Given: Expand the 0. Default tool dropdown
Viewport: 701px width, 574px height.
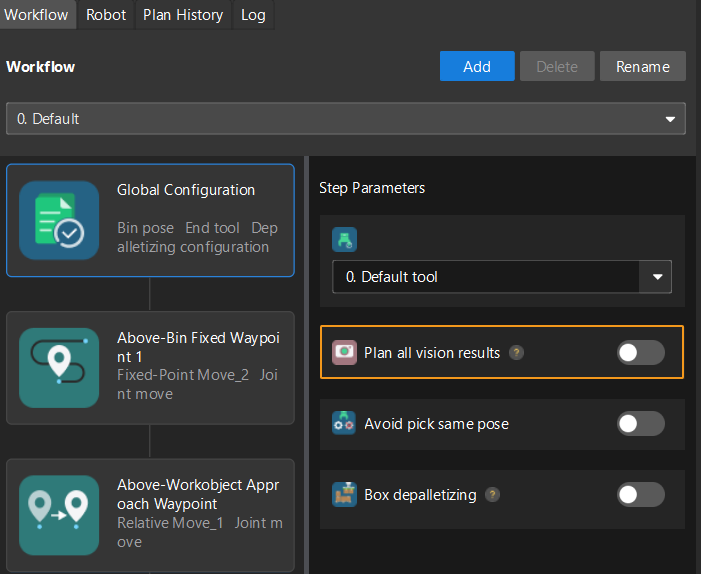Looking at the screenshot, I should coord(501,277).
